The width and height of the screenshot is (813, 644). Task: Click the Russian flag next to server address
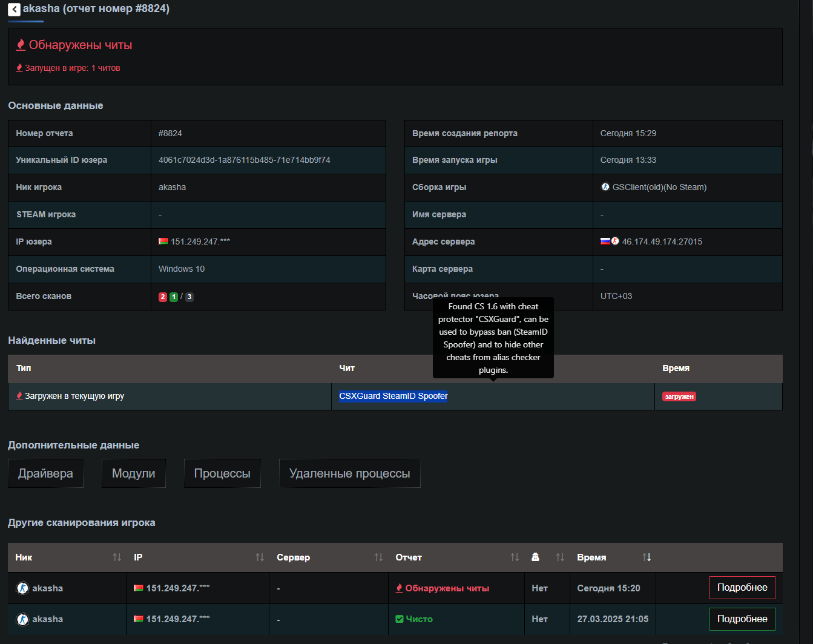tap(605, 241)
